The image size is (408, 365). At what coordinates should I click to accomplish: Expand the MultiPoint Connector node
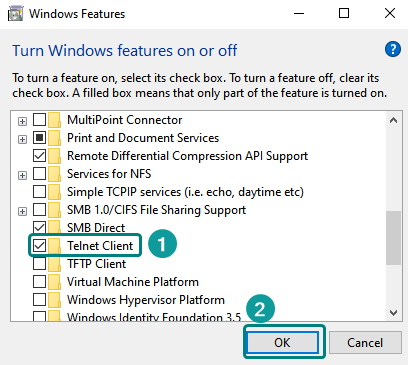(22, 121)
